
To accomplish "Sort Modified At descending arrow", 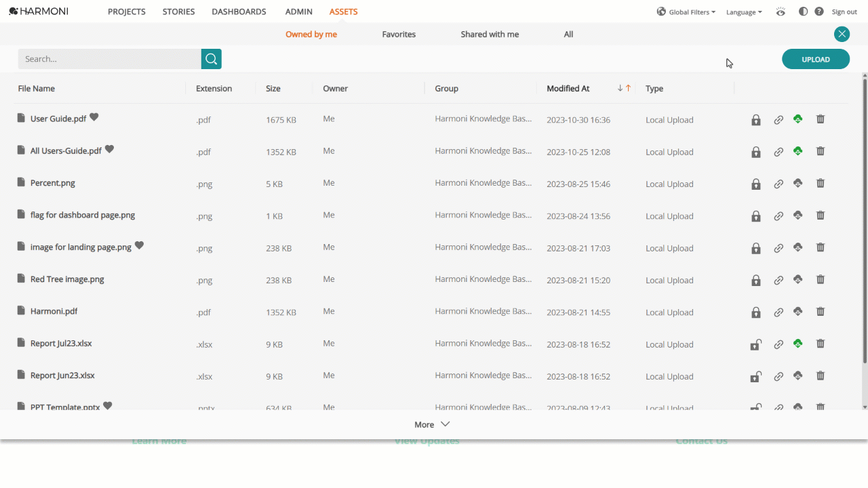I will (620, 89).
